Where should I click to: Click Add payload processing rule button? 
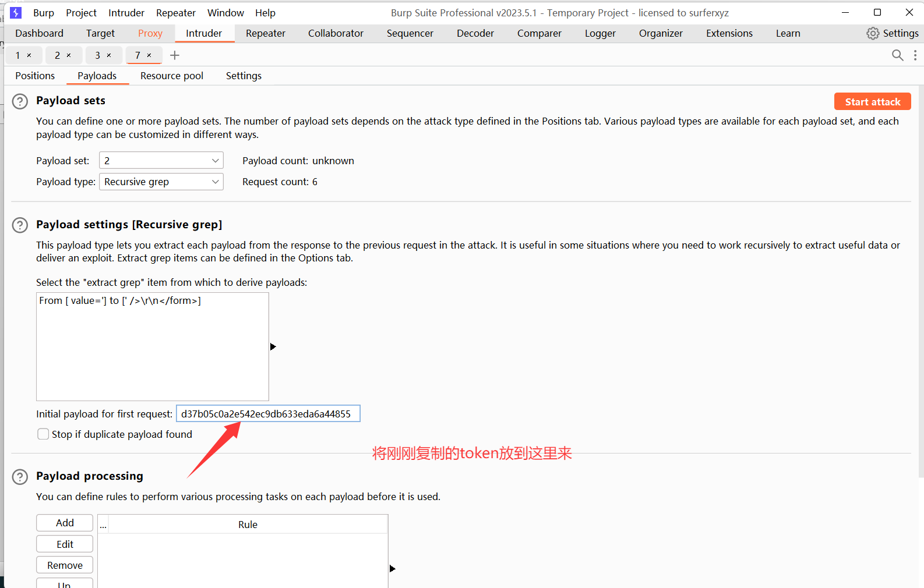click(x=65, y=523)
